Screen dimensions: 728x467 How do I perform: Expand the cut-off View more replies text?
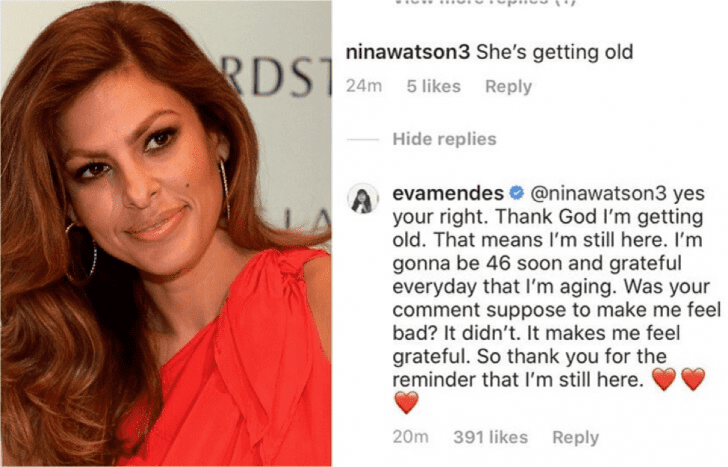(485, 2)
